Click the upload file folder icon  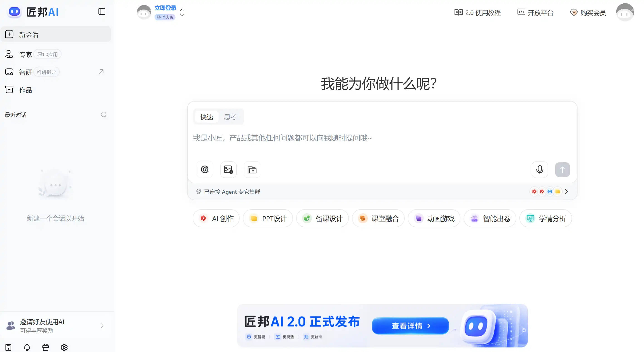pos(252,169)
